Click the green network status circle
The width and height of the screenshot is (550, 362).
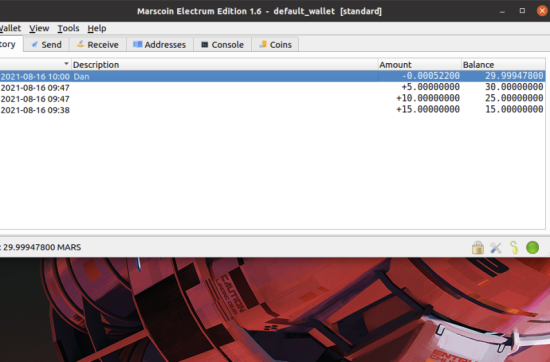pyautogui.click(x=532, y=248)
